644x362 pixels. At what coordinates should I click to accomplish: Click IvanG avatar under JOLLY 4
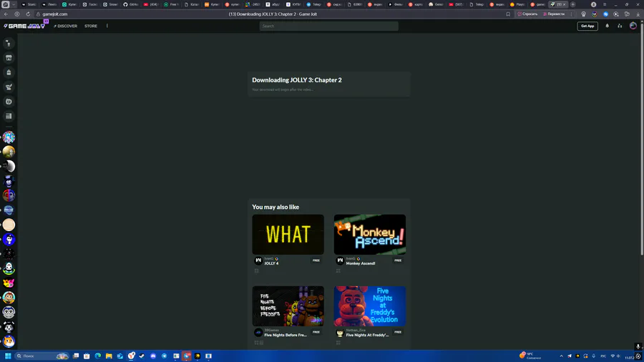258,260
